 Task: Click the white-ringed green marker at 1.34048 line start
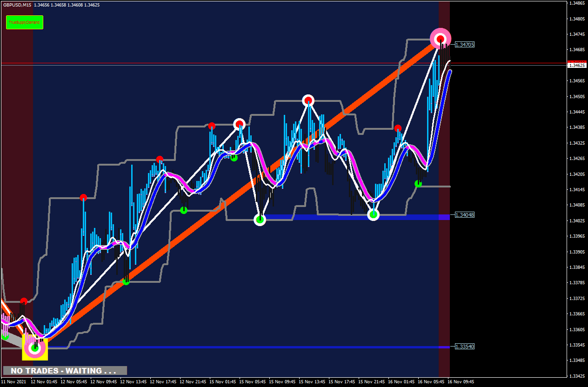(x=260, y=219)
